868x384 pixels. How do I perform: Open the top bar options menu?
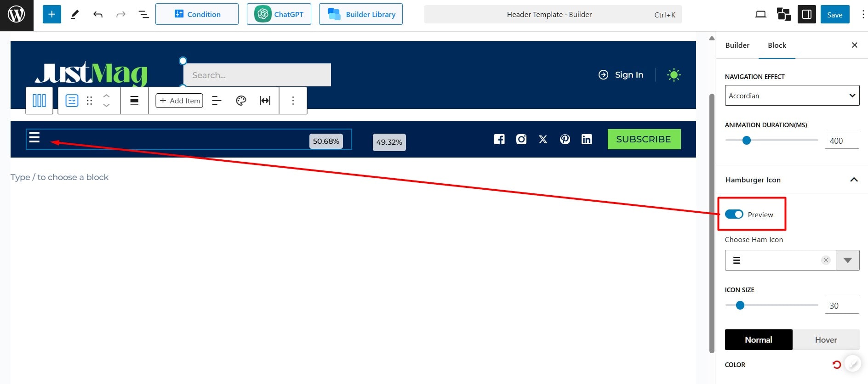862,14
